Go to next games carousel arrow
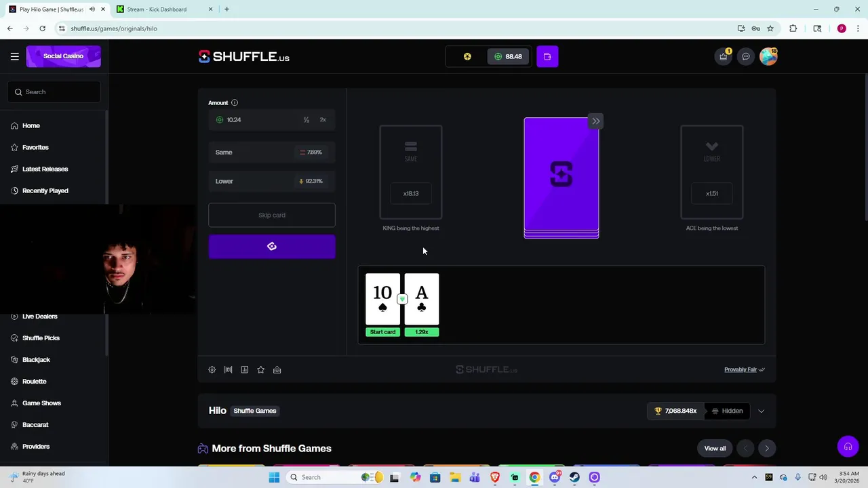Screen dimensions: 868x488 pyautogui.click(x=767, y=448)
